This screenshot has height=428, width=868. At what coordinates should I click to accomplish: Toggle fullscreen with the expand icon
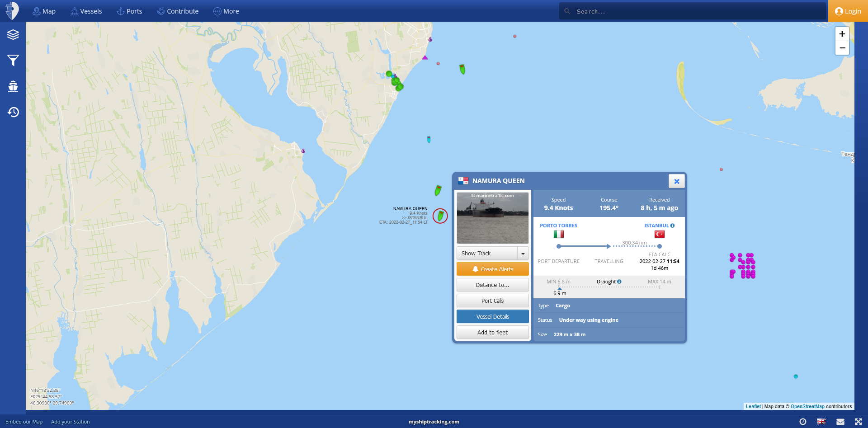point(858,422)
